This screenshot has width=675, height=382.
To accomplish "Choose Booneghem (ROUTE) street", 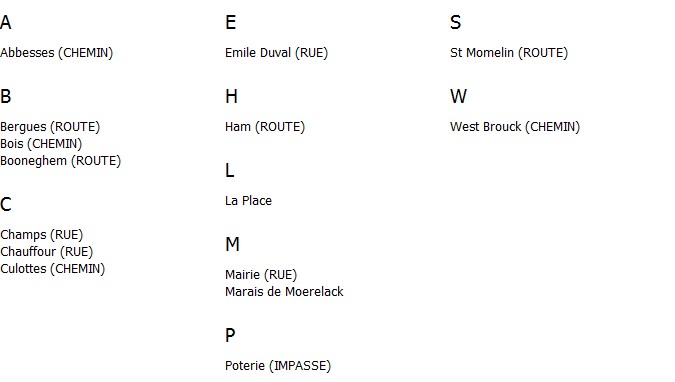I will 60,161.
